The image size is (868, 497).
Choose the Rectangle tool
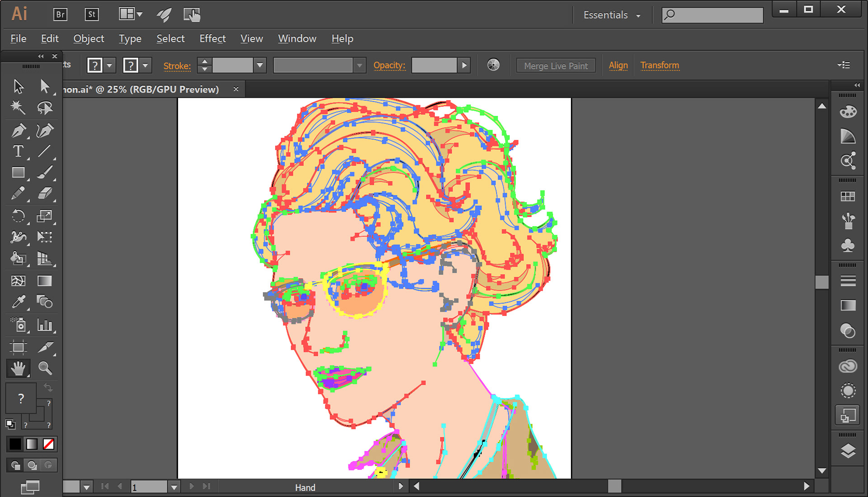point(19,172)
